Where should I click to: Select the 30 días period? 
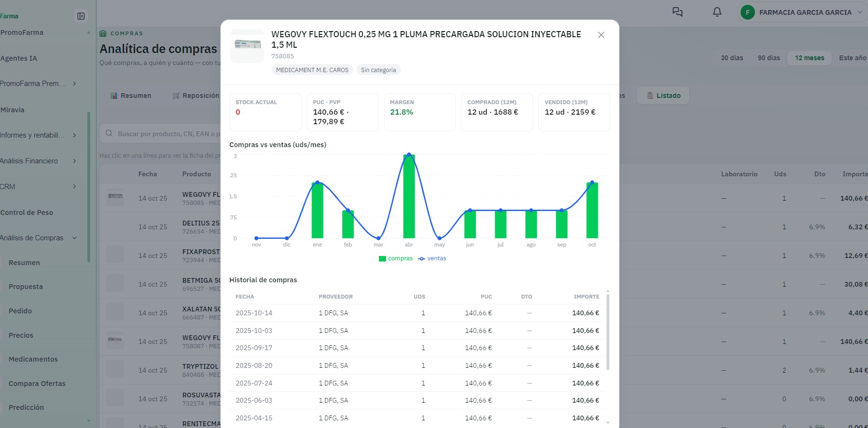pyautogui.click(x=732, y=58)
